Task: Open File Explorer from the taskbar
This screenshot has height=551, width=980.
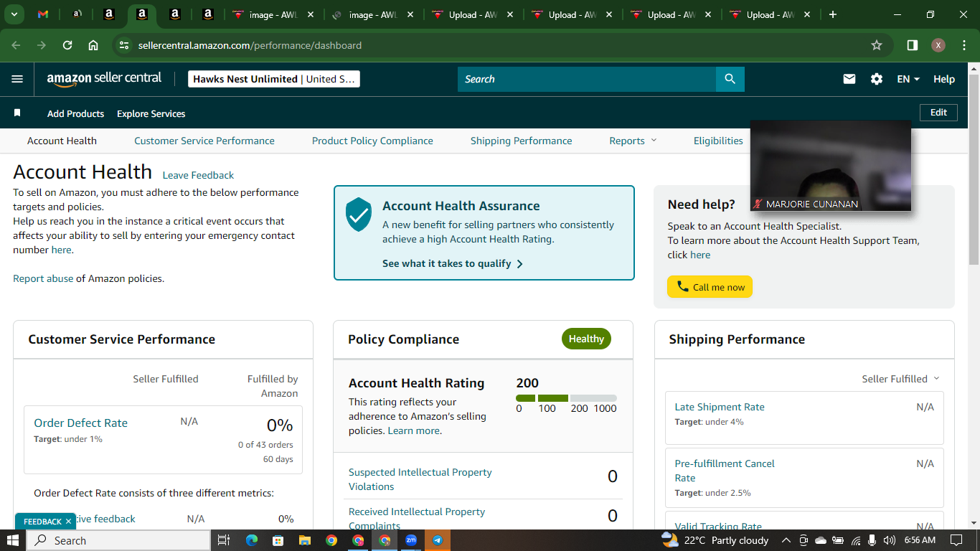Action: coord(304,540)
